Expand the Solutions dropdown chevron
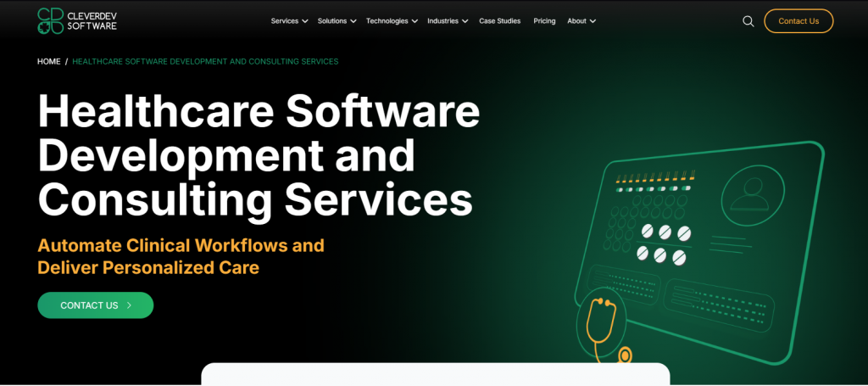Viewport: 868px width, 386px height. point(353,21)
